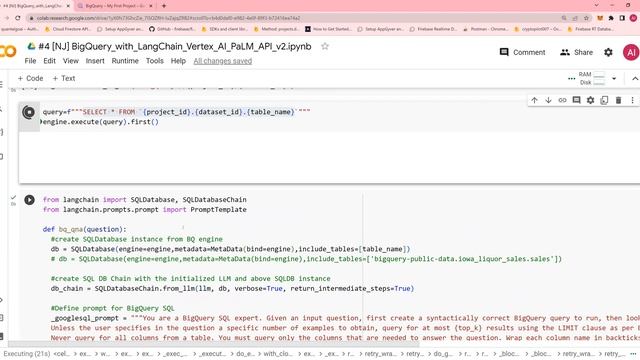Move cell down with arrow icon

click(x=548, y=100)
